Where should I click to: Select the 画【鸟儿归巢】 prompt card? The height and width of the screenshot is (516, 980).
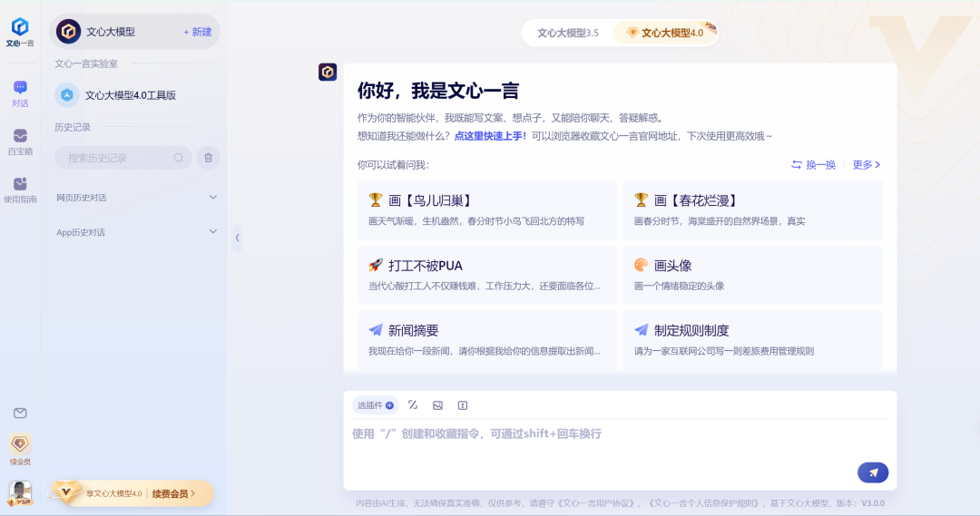tap(487, 209)
